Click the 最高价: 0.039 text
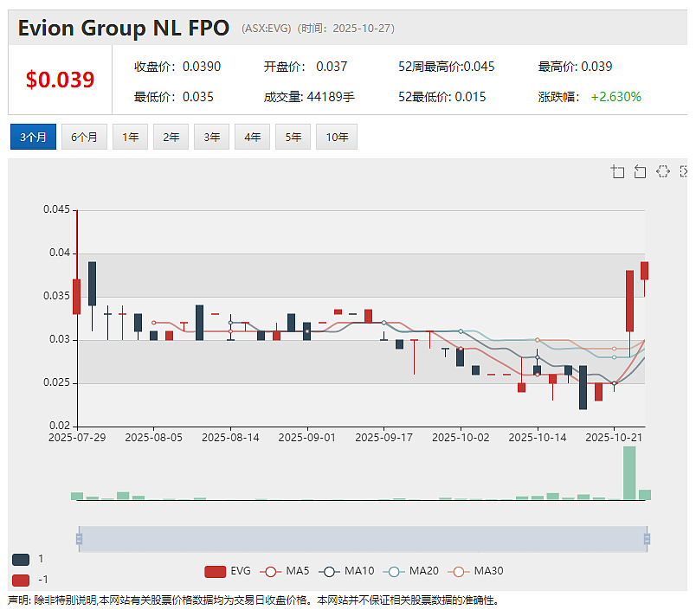Viewport: 696px width, 616px height. (575, 67)
